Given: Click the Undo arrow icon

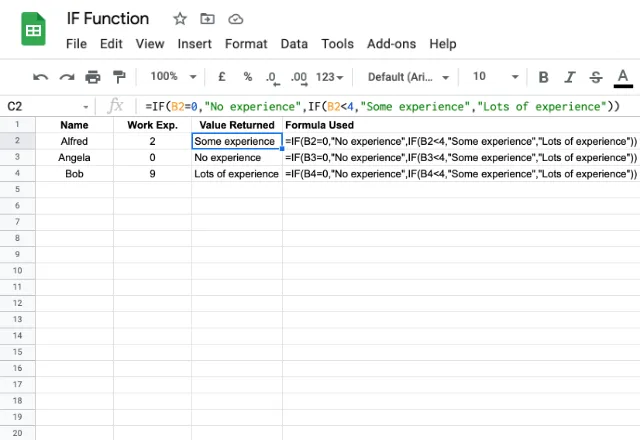Looking at the screenshot, I should pos(40,77).
